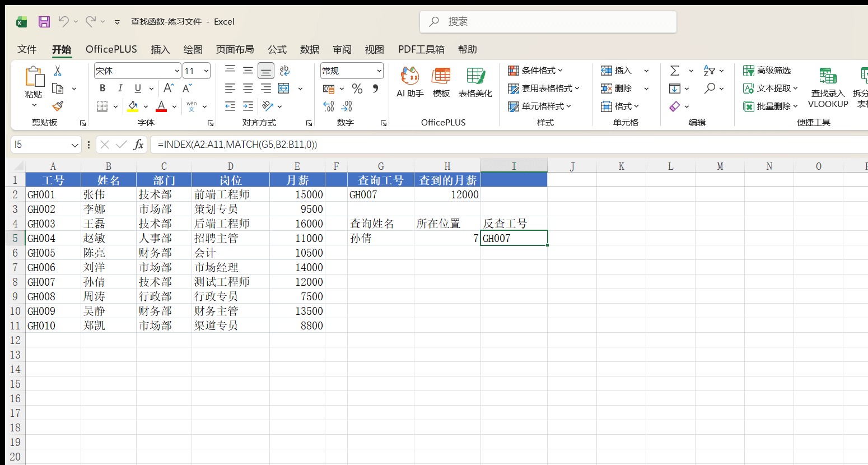
Task: Click 表格美化 icon
Action: [x=475, y=82]
